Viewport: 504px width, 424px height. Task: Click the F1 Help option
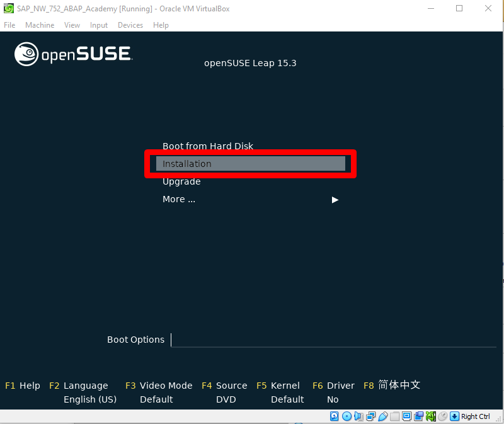pyautogui.click(x=23, y=386)
